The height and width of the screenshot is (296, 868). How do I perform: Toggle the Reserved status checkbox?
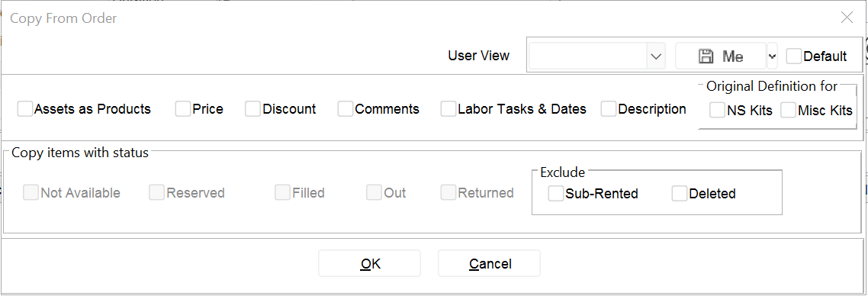click(156, 192)
